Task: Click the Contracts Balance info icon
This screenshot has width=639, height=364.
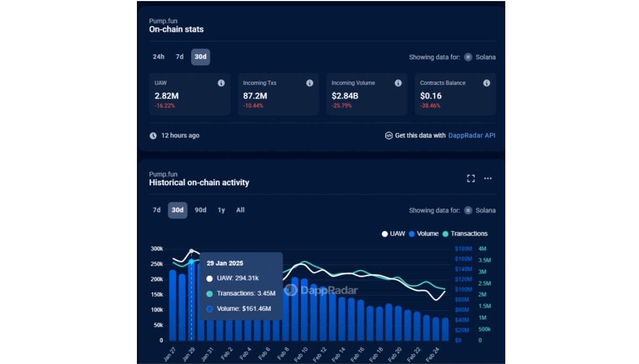Action: click(x=487, y=83)
